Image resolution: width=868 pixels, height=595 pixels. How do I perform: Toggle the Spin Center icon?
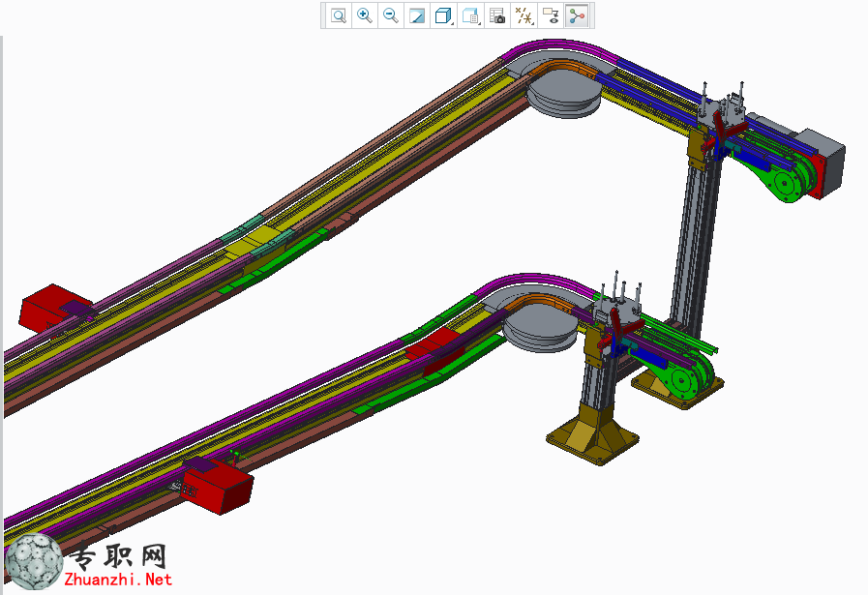click(x=577, y=15)
